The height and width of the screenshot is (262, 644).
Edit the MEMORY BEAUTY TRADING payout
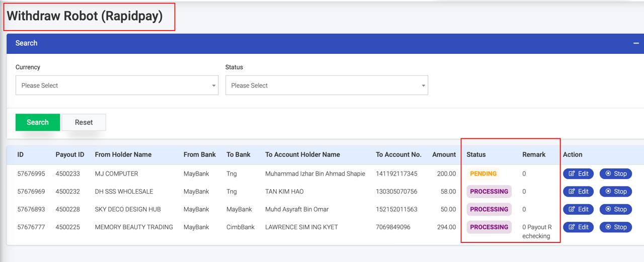point(578,227)
